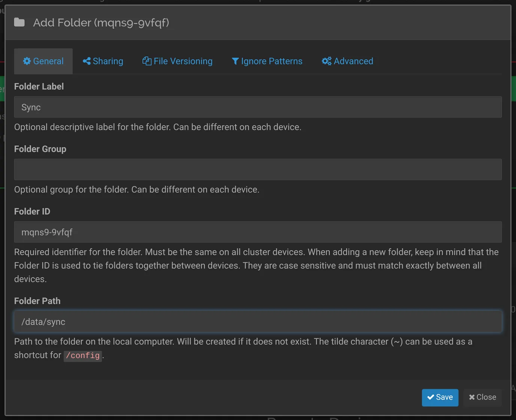The height and width of the screenshot is (420, 516).
Task: Open the Advanced tab
Action: click(x=347, y=61)
